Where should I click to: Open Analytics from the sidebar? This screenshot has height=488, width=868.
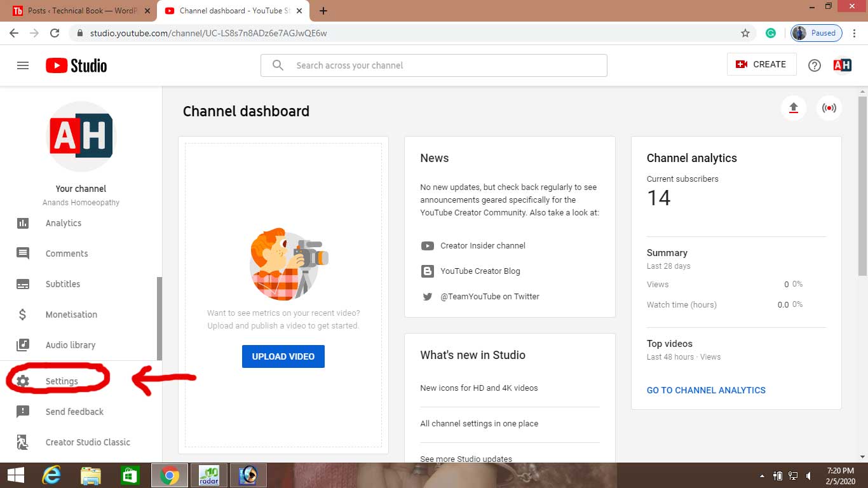[x=63, y=223]
